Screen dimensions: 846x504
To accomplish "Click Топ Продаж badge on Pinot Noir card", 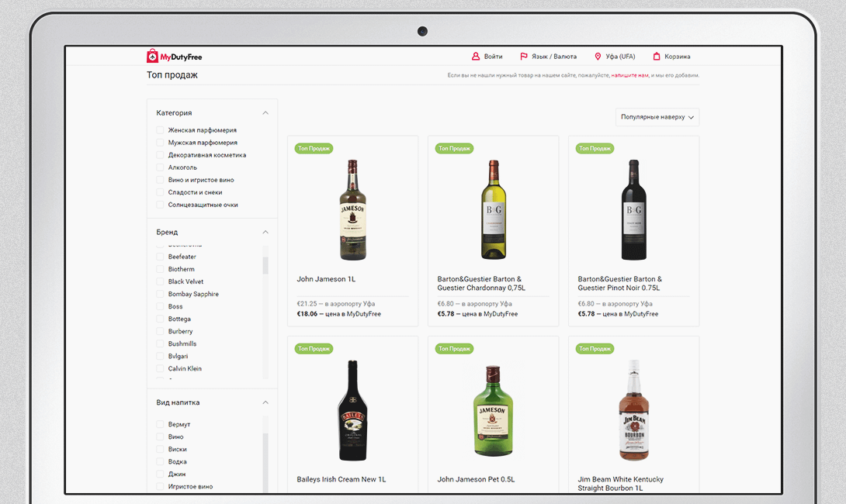I will [595, 148].
